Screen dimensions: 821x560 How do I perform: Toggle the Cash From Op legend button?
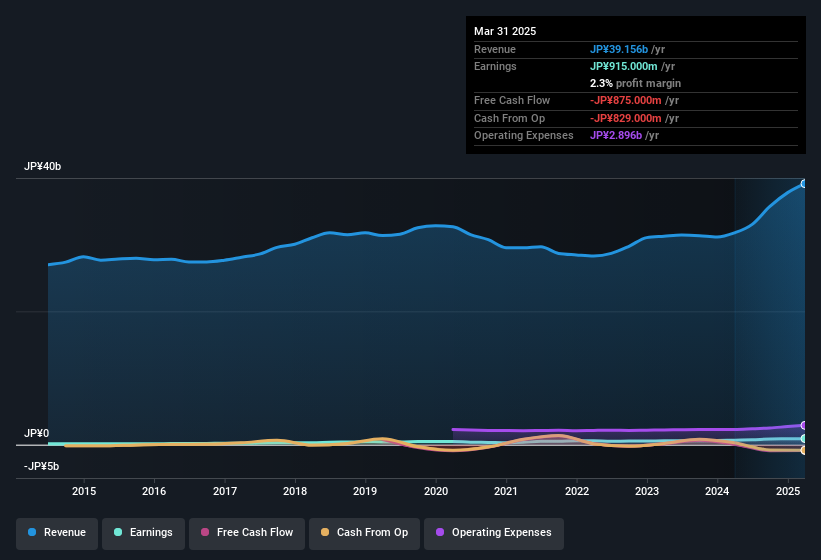tap(364, 533)
